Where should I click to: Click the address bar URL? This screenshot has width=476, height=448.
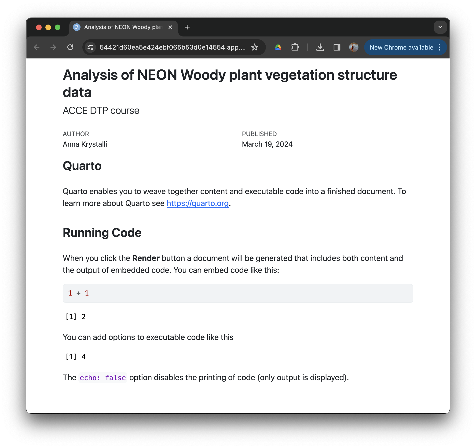click(x=173, y=47)
